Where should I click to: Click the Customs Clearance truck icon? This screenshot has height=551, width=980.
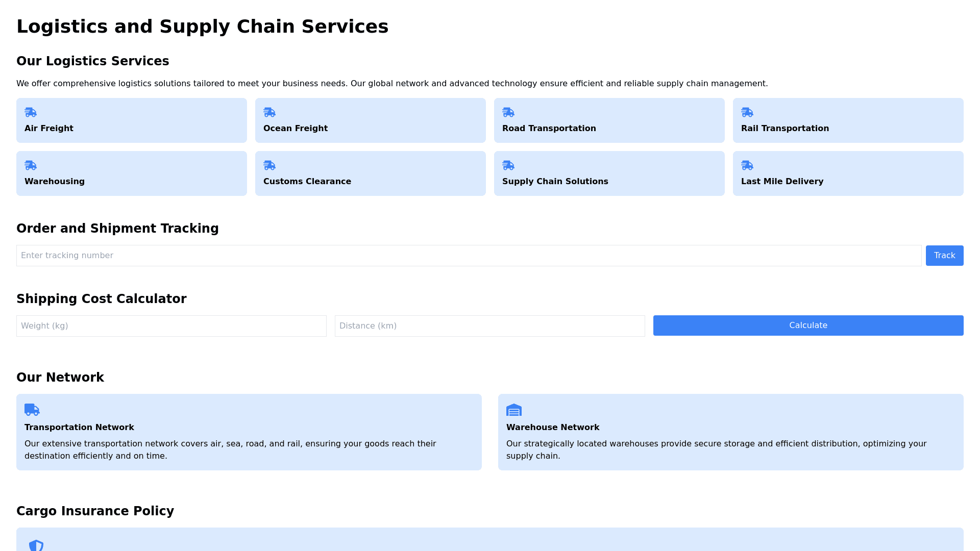(269, 165)
